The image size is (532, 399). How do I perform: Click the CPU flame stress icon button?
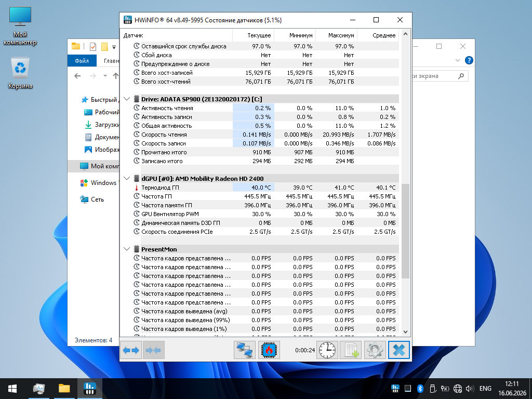tap(269, 350)
